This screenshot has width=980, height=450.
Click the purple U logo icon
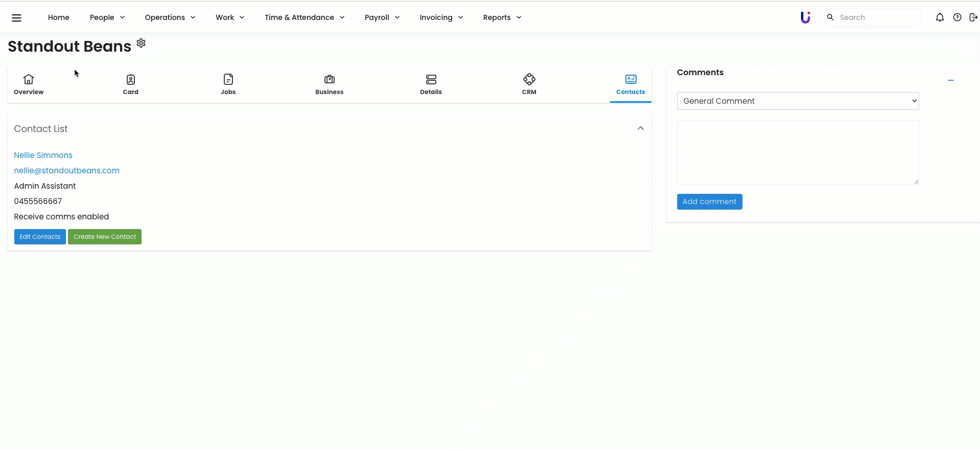point(805,17)
